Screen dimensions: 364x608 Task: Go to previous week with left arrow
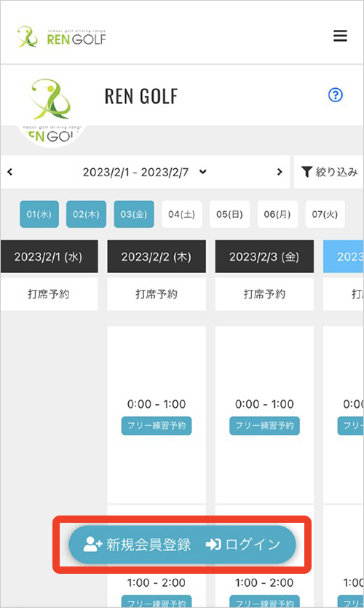[x=9, y=172]
